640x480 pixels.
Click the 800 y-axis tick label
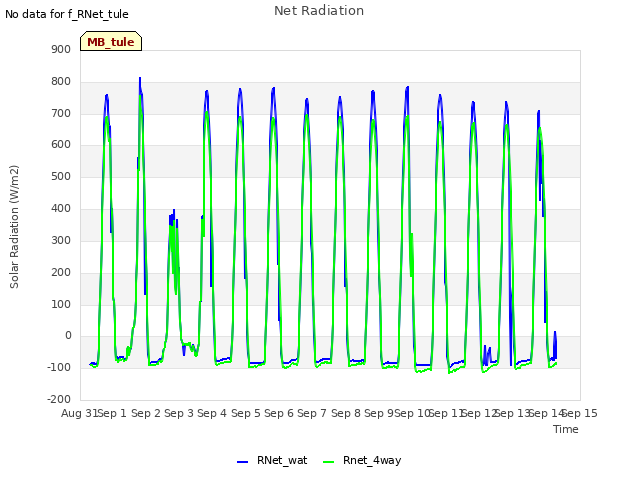tap(61, 82)
